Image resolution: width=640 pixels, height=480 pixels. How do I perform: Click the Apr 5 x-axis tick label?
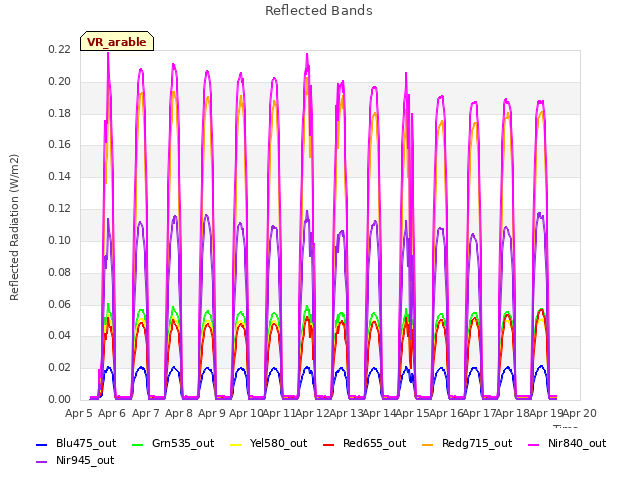[x=79, y=413]
